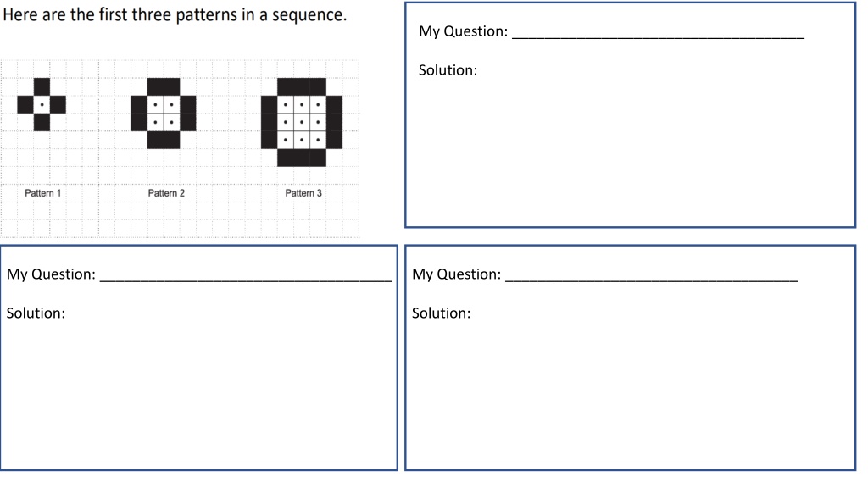This screenshot has height=488, width=868.
Task: Click the Pattern 3 label
Action: (303, 193)
